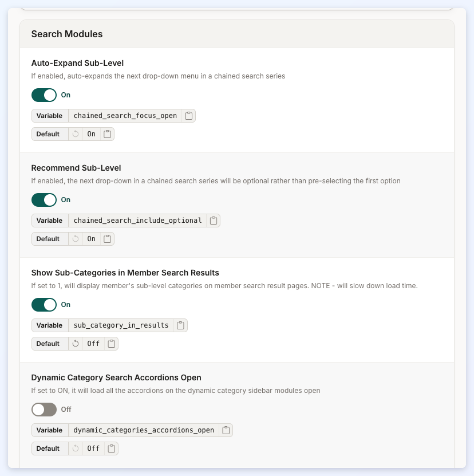Toggle Auto-Expand Sub-Level switch off

44,95
